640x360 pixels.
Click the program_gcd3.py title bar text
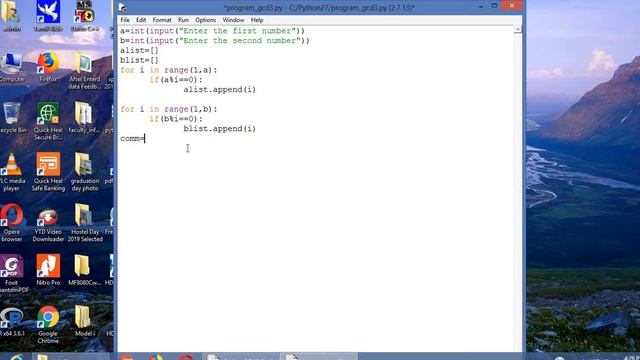(x=320, y=7)
